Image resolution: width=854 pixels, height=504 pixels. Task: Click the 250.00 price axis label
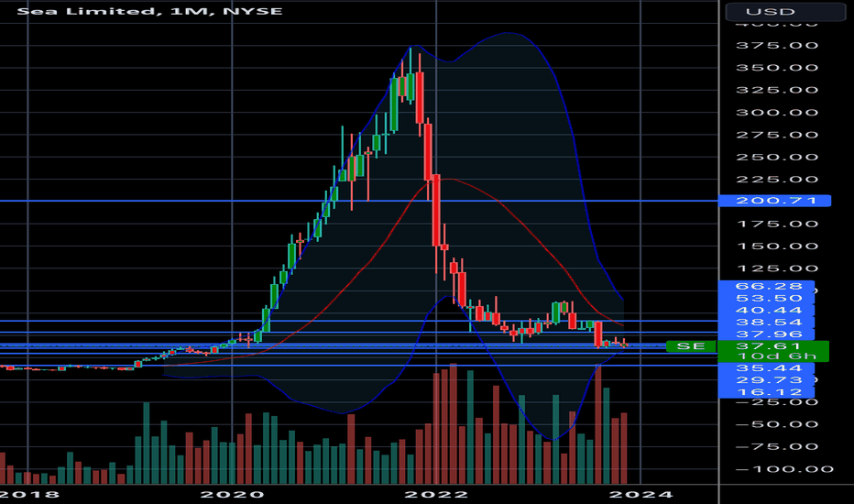(x=777, y=157)
